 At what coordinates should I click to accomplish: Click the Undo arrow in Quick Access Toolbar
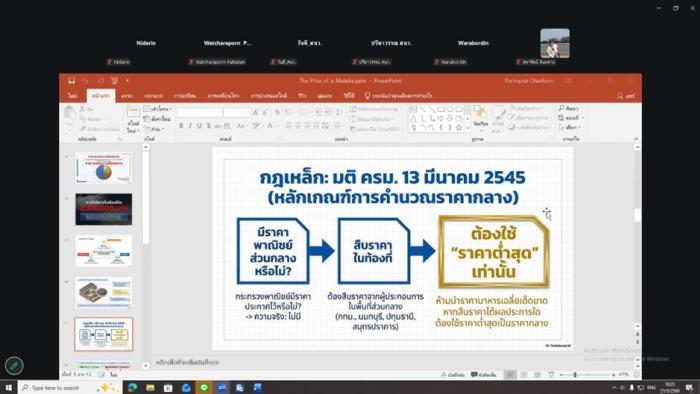coord(85,81)
